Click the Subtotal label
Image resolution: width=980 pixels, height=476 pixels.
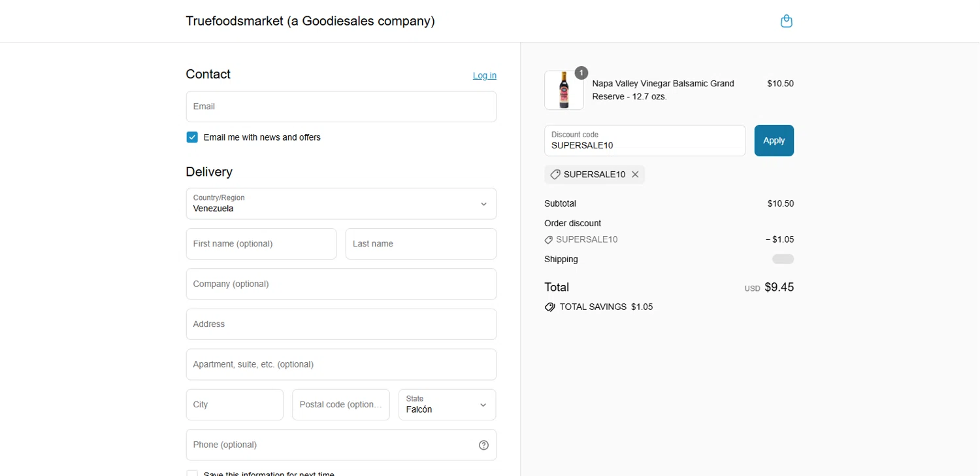point(560,203)
